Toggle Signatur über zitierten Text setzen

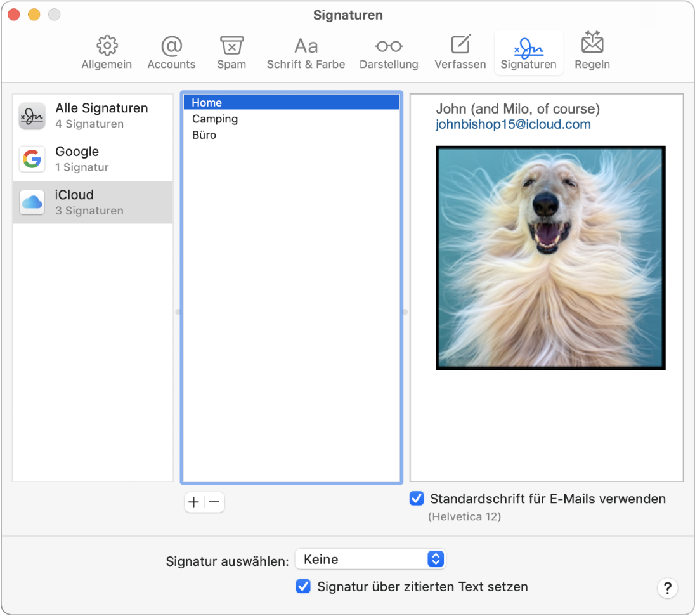click(x=303, y=586)
